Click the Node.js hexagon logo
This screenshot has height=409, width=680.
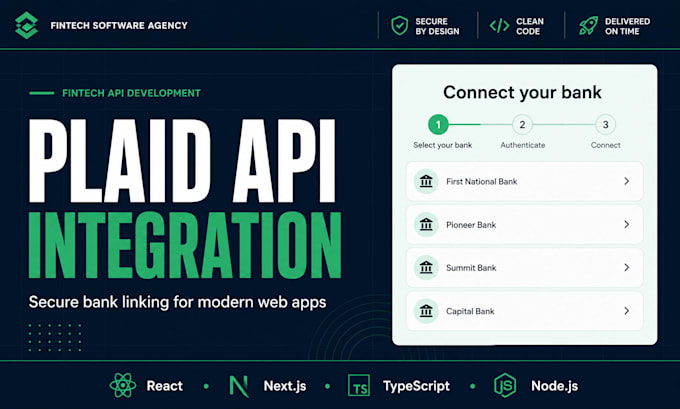pyautogui.click(x=505, y=385)
